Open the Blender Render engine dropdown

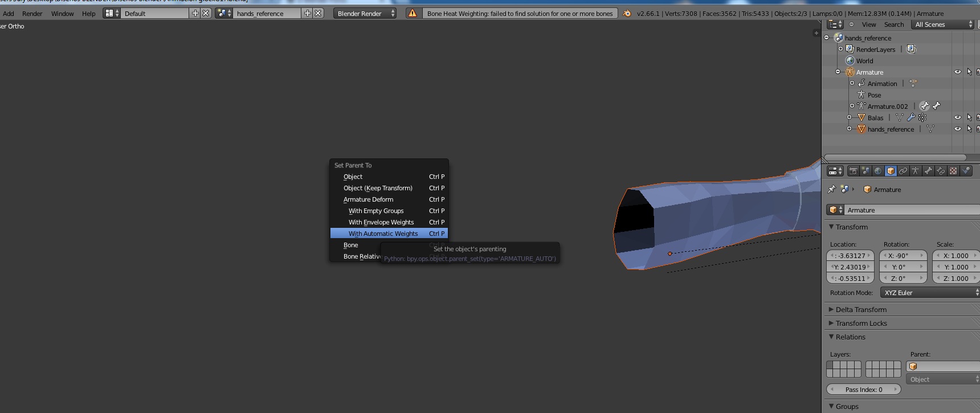tap(365, 13)
